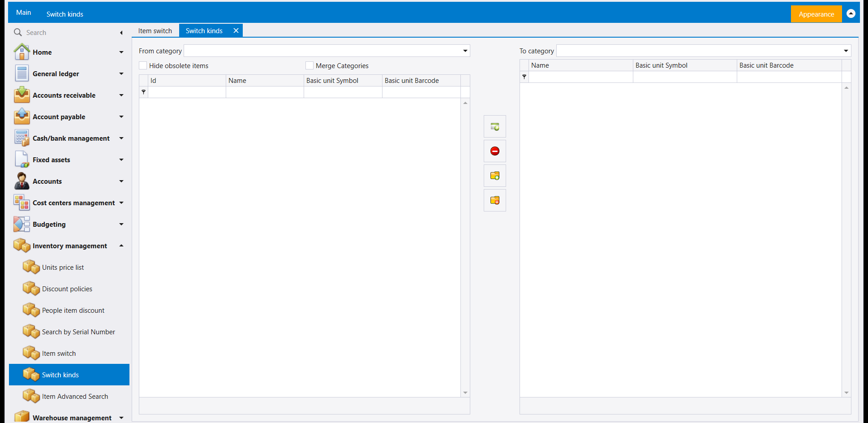Click the Inventory management boxes icon
This screenshot has width=868, height=423.
click(x=21, y=246)
